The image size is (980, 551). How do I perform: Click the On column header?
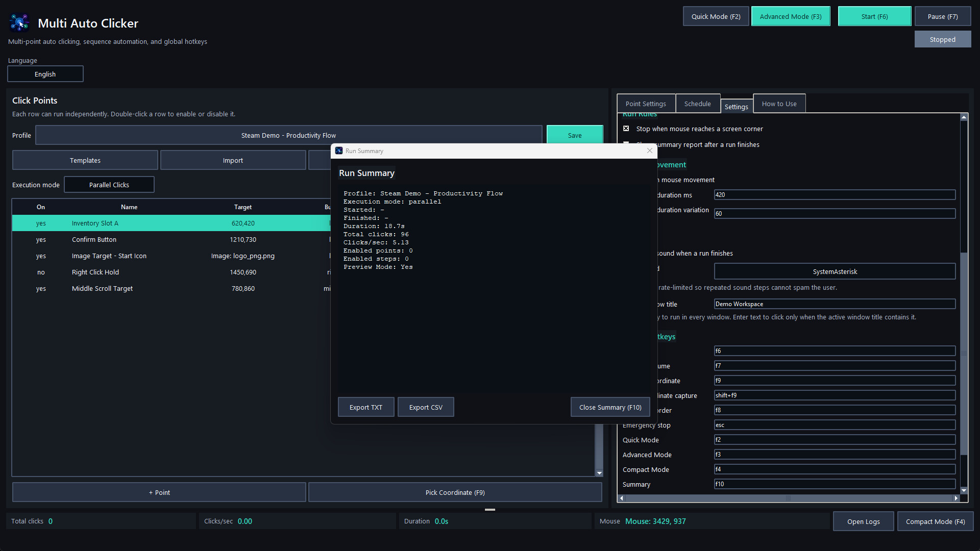(41, 207)
